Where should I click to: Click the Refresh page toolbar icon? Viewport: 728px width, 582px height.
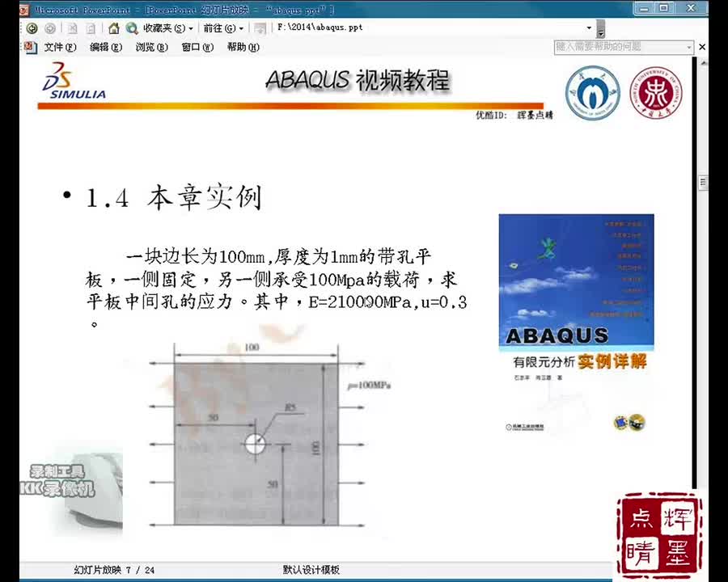tap(91, 29)
